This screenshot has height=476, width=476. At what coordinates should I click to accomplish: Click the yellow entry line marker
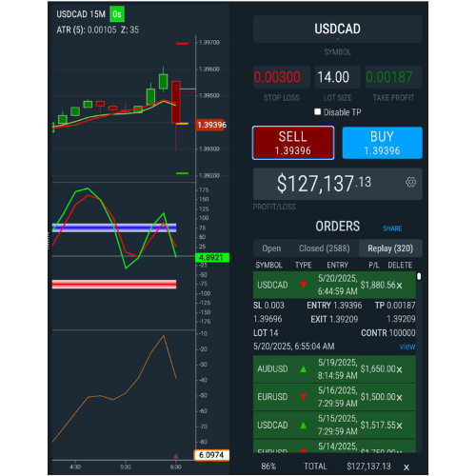coord(182,124)
